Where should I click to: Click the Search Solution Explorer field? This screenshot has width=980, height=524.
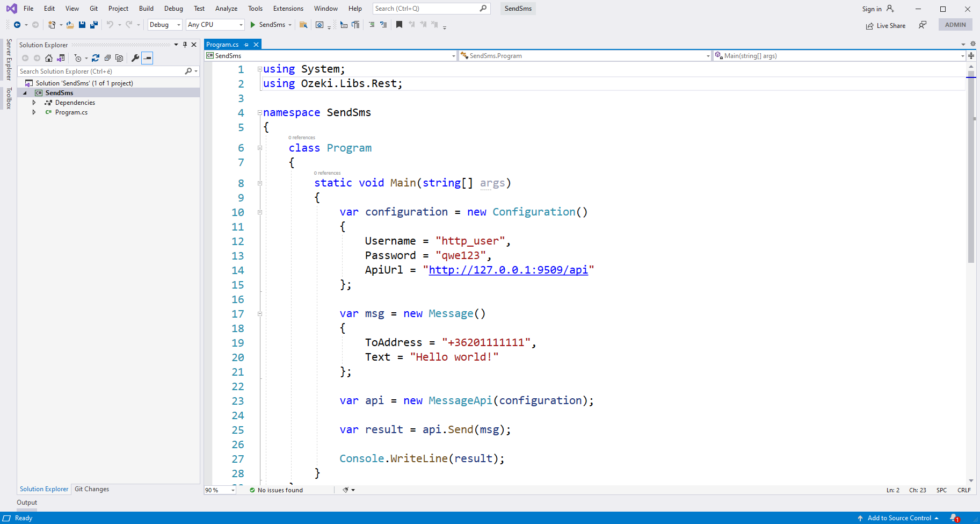(101, 71)
